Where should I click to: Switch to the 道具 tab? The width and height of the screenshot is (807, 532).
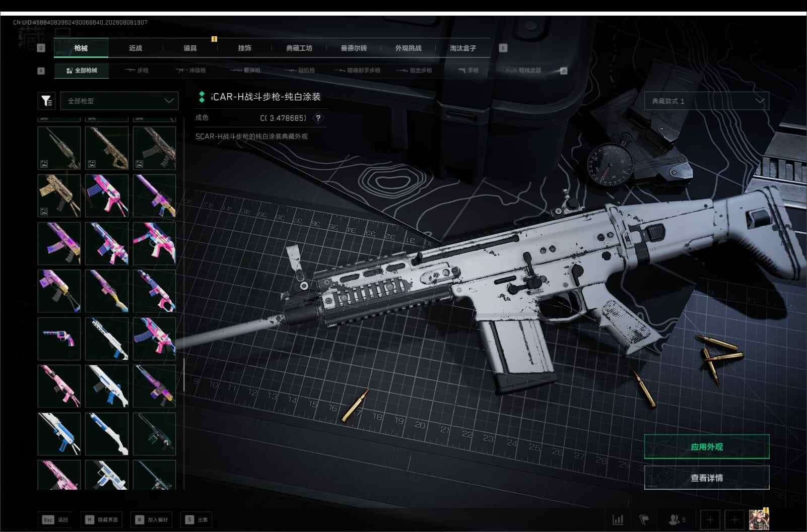coord(190,48)
